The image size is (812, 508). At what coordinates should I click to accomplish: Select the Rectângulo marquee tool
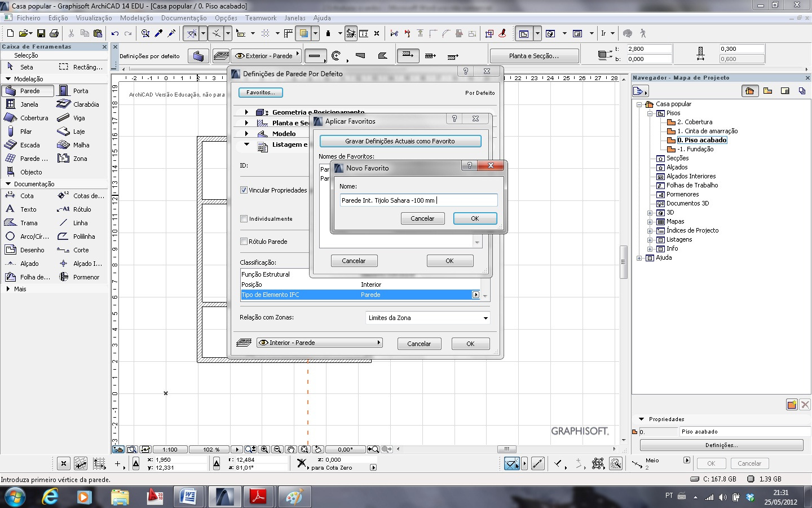[81, 67]
